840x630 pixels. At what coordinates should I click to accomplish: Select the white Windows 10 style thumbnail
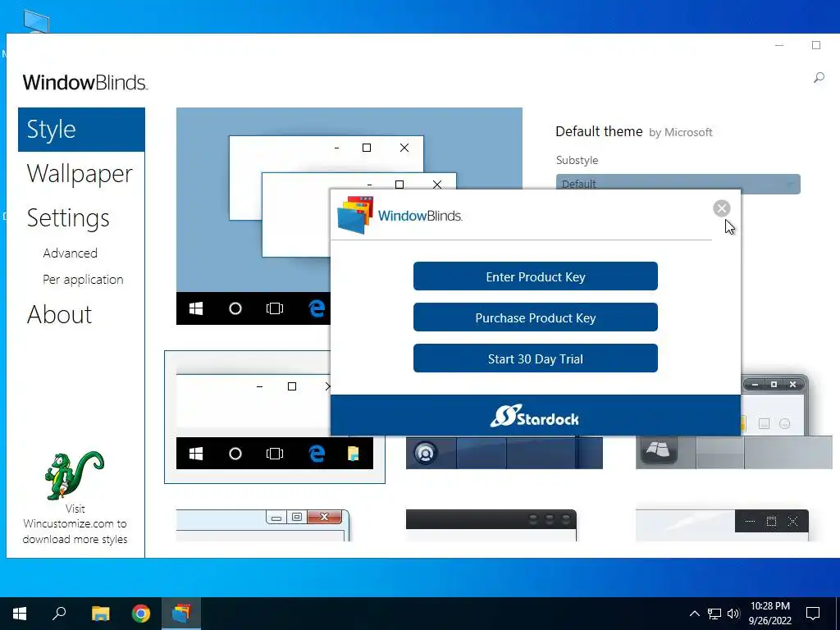(274, 417)
